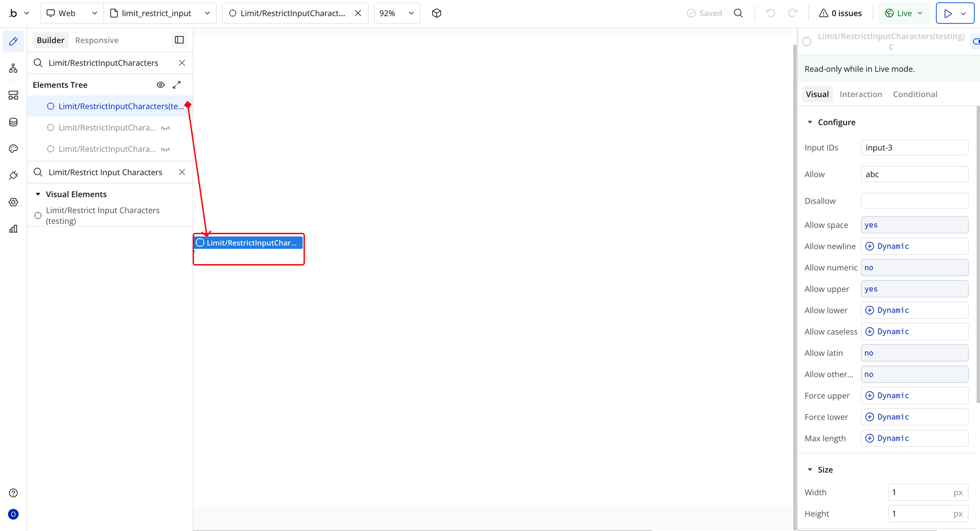The height and width of the screenshot is (531, 980).
Task: Switch to the Interaction tab
Action: [x=861, y=94]
